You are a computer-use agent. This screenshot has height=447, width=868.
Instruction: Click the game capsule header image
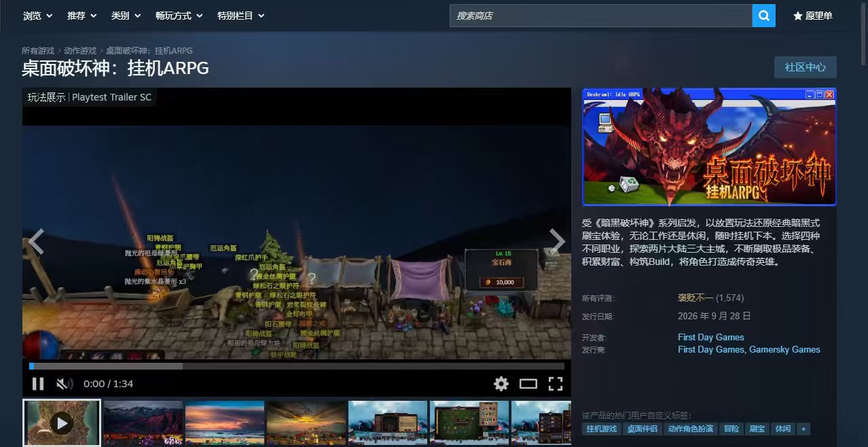coord(709,147)
